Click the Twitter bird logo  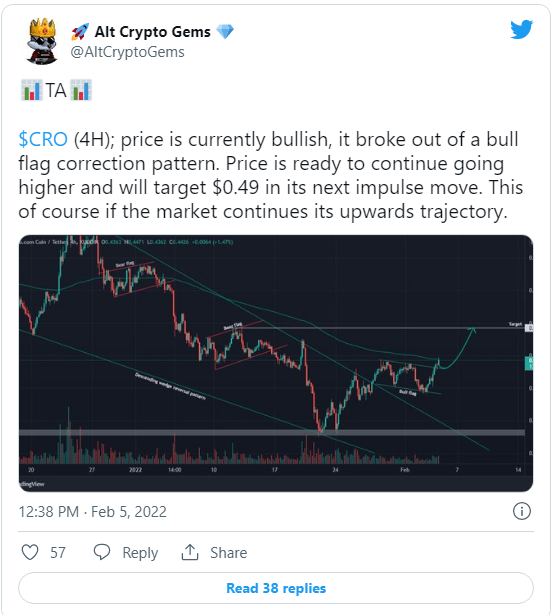521,29
